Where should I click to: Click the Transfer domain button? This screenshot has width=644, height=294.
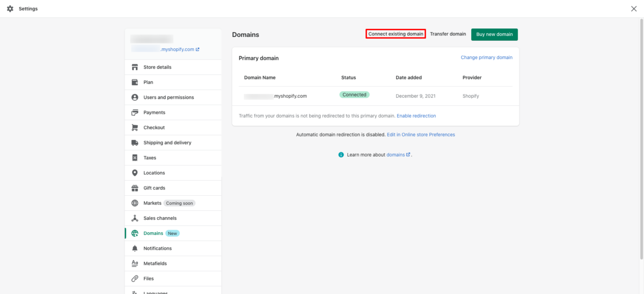[x=448, y=34]
